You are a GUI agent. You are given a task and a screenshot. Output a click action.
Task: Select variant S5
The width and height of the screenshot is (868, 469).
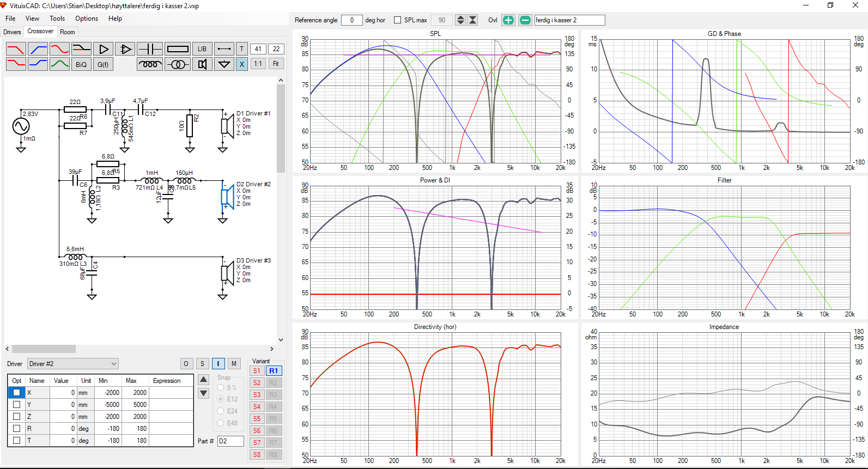point(257,419)
